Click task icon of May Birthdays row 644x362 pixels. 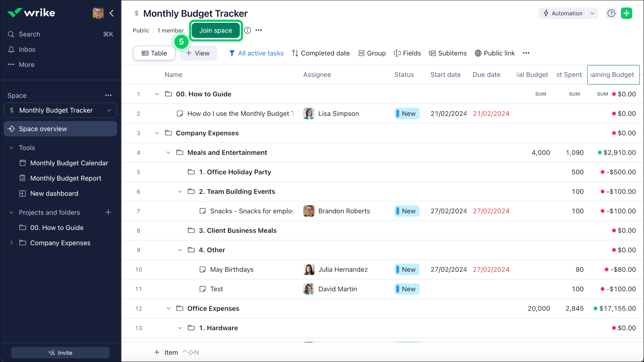point(203,270)
